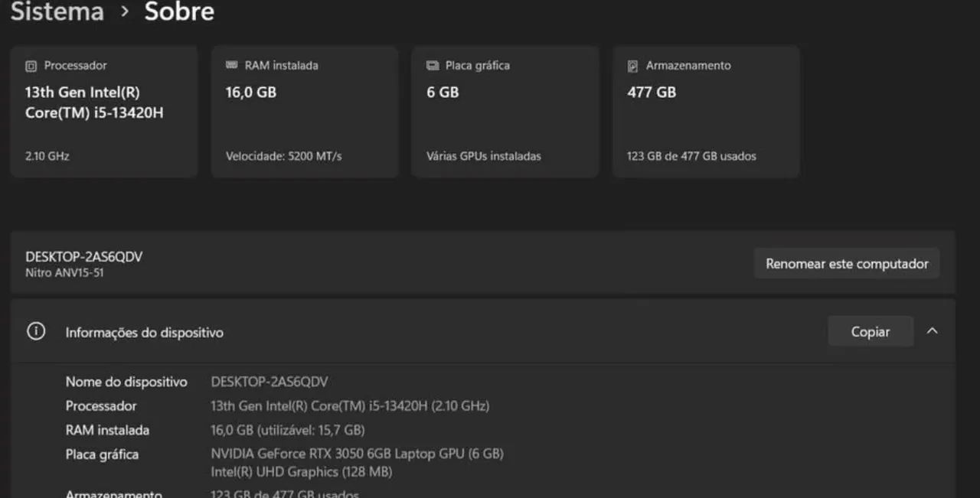This screenshot has width=980, height=498.
Task: Click the Nitro ANV15-51 model text
Action: (x=64, y=272)
